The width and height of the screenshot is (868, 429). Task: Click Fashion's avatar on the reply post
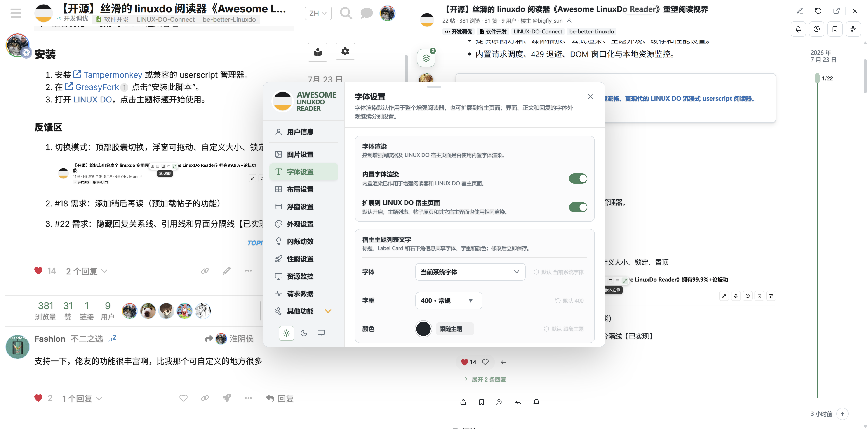pos(18,347)
